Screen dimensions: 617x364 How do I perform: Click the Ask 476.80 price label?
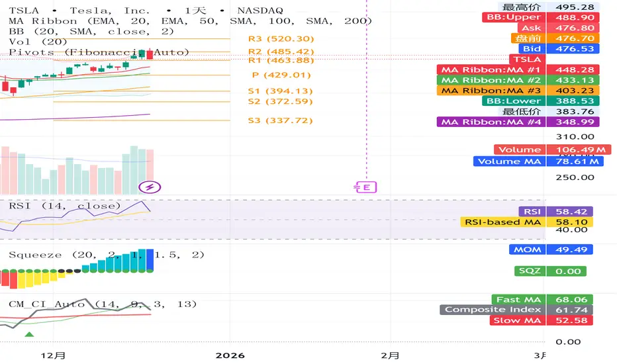558,28
